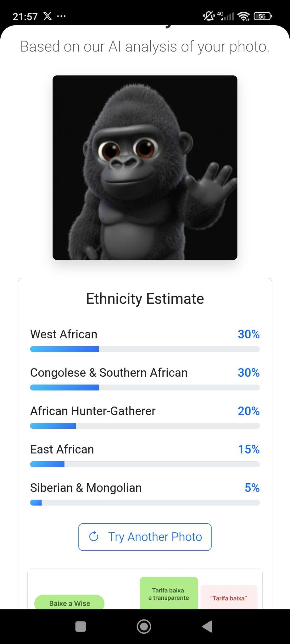290x644 pixels.
Task: Tap the Wi-Fi status icon
Action: [244, 16]
